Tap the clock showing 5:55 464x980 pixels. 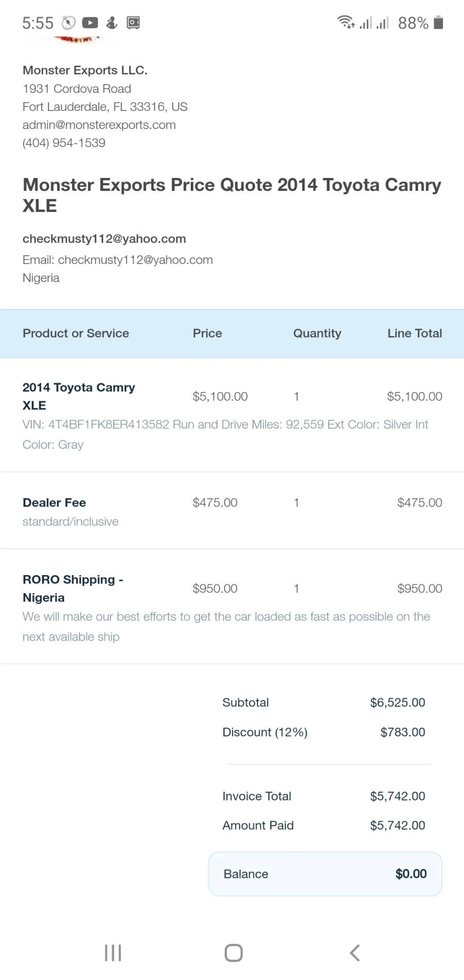click(38, 23)
